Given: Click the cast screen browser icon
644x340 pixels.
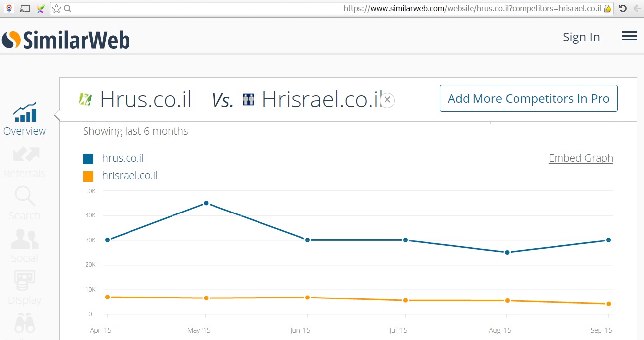Looking at the screenshot, I should [25, 8].
